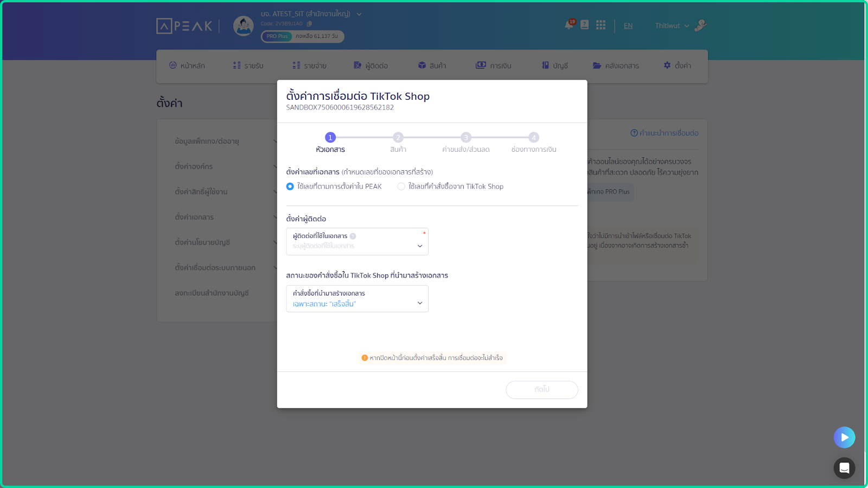Open ข้อมูลแพ็กเกจ/ต่ออายุ in settings sidebar
868x488 pixels.
coord(207,141)
